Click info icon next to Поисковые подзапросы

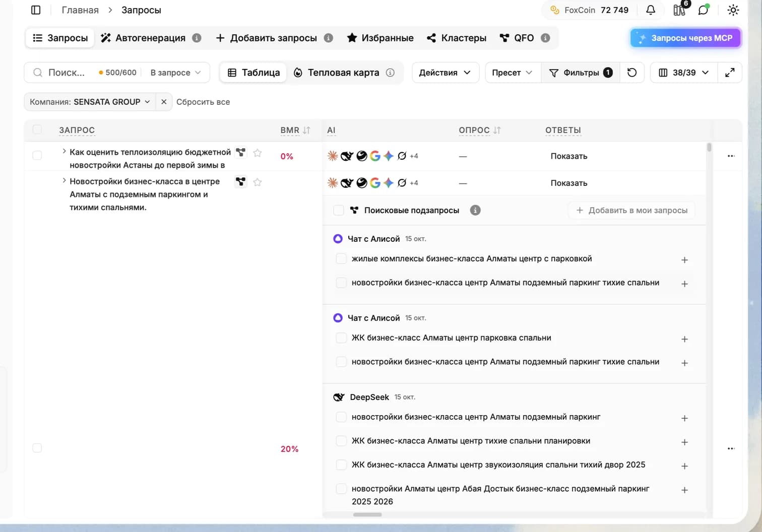[x=475, y=210]
